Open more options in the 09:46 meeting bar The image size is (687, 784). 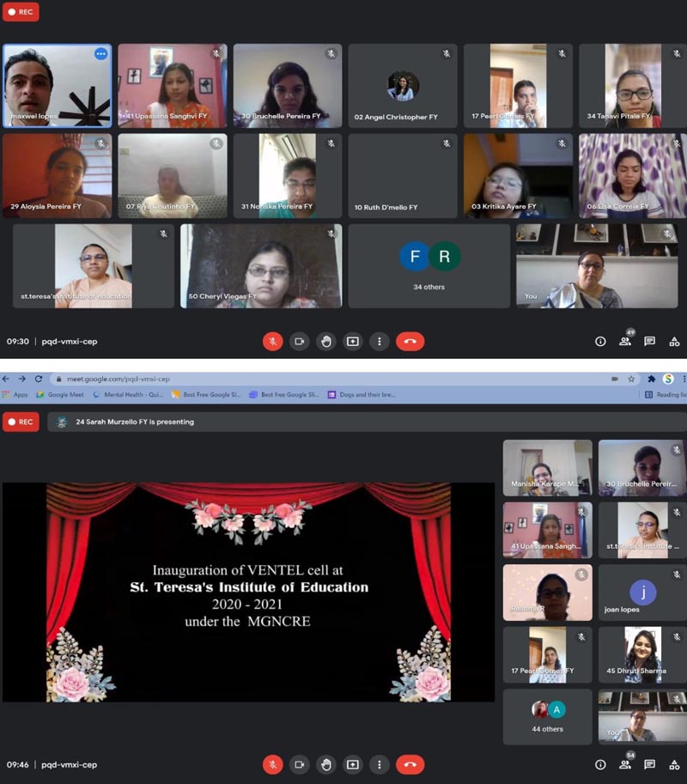click(380, 764)
